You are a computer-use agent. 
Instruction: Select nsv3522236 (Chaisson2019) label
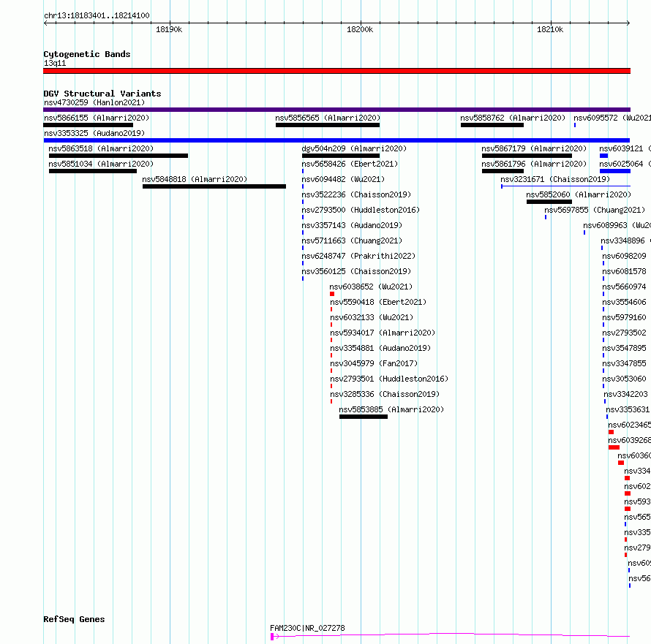(x=356, y=194)
